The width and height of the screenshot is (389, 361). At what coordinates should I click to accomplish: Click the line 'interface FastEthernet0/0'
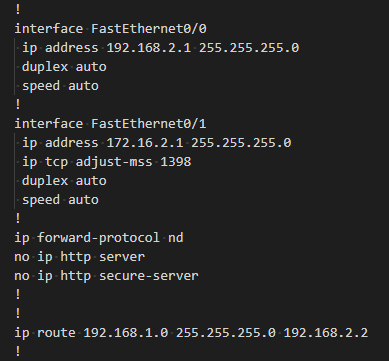pyautogui.click(x=110, y=29)
